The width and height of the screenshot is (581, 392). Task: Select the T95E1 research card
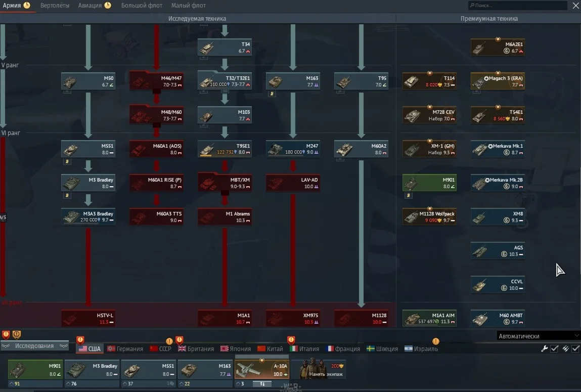(225, 149)
